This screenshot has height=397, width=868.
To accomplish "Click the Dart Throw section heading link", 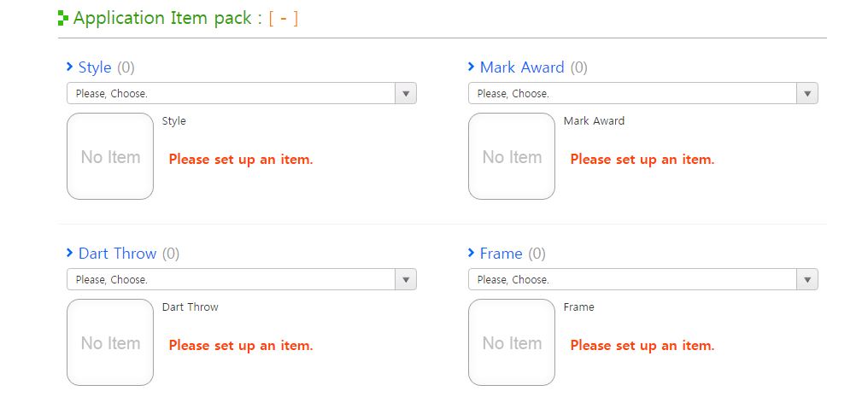I will pyautogui.click(x=117, y=254).
